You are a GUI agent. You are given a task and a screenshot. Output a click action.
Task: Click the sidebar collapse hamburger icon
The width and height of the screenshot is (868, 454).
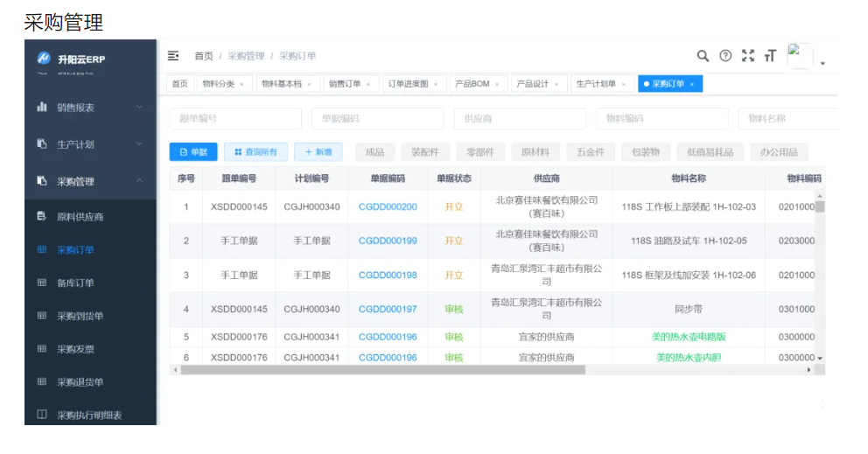(173, 56)
